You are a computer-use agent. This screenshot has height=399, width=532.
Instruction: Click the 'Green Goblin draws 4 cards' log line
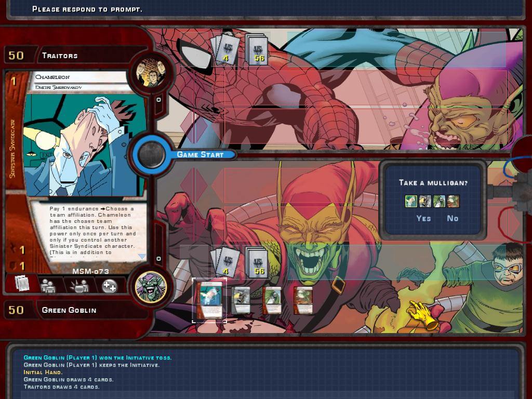pos(69,380)
